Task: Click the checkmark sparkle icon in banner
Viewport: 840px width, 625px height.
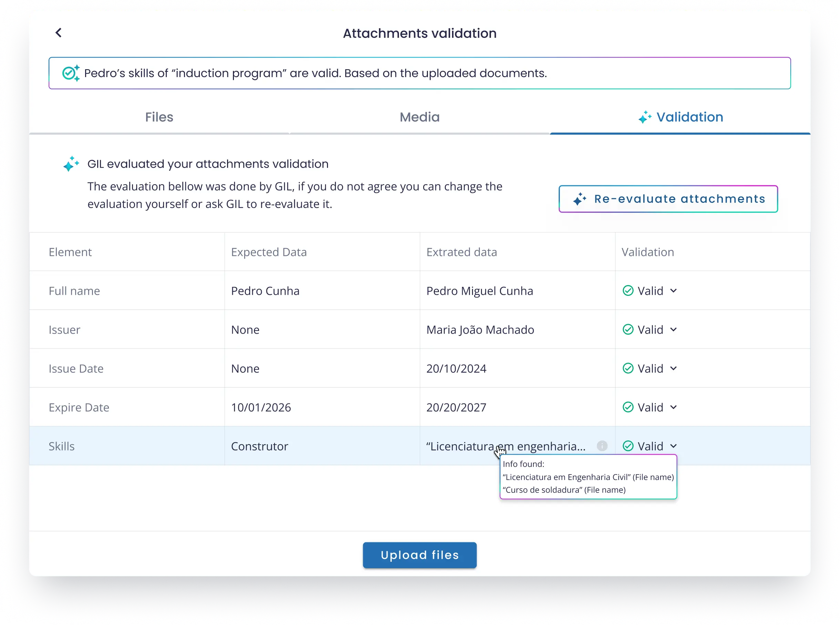Action: [x=71, y=73]
